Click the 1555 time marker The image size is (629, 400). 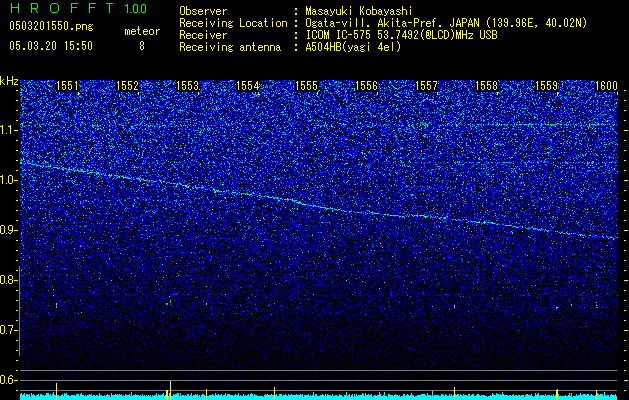(307, 85)
